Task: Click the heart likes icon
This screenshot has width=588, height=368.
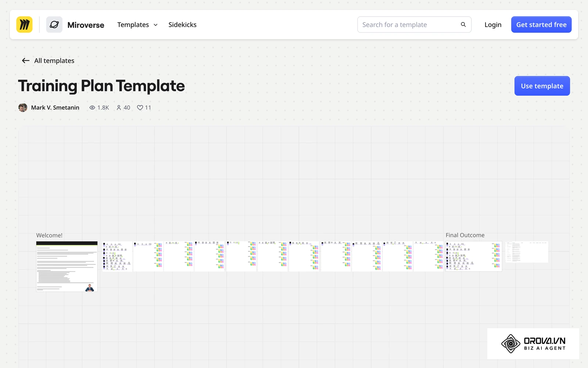Action: (x=140, y=107)
